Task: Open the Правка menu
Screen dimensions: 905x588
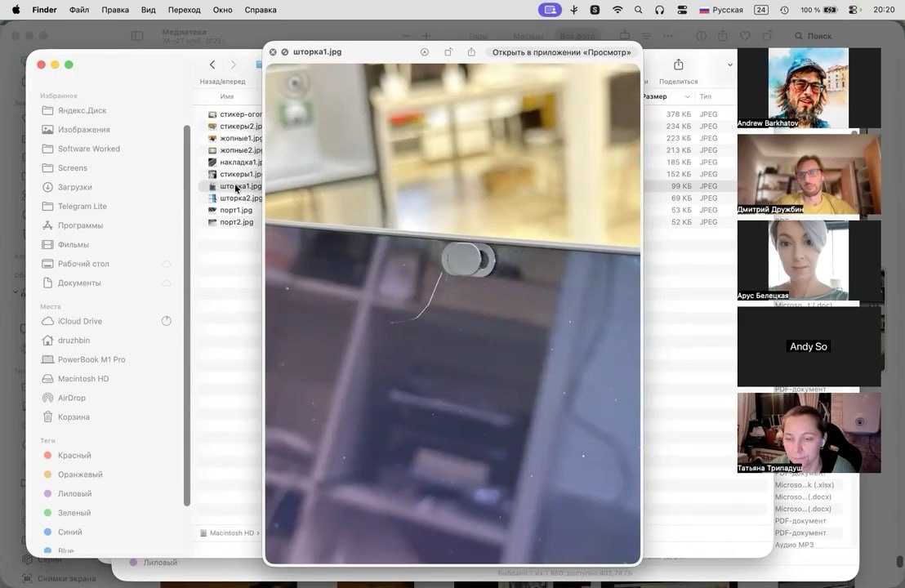Action: [x=115, y=10]
